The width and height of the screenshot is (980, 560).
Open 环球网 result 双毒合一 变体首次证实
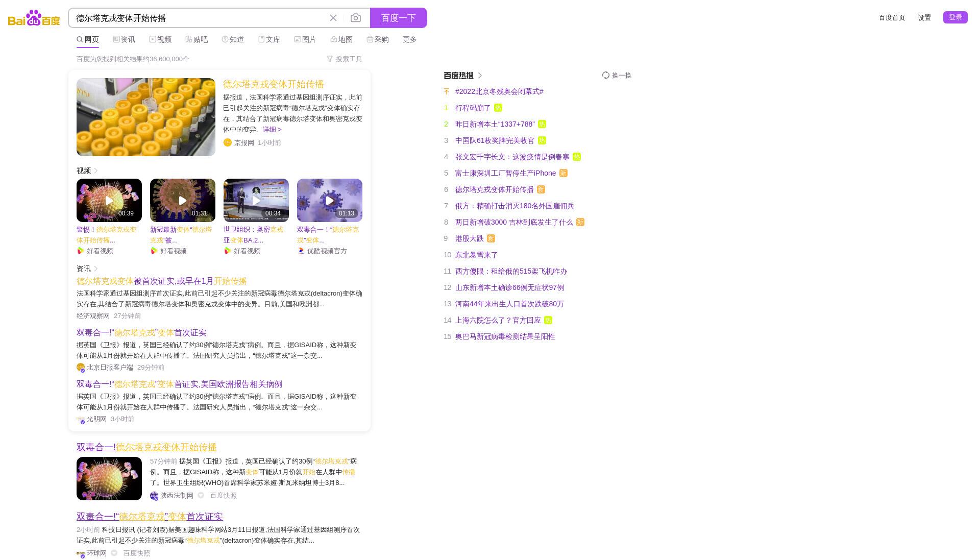click(x=150, y=517)
